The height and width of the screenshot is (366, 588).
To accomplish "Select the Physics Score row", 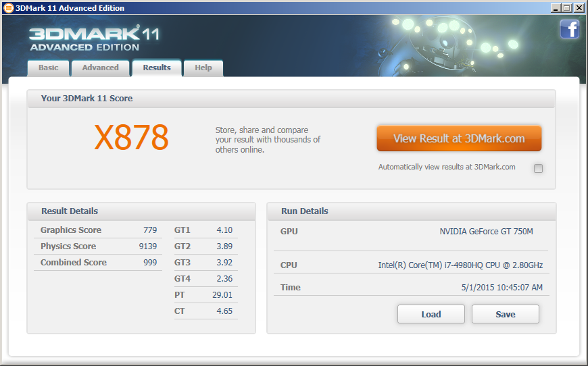I will pyautogui.click(x=98, y=246).
